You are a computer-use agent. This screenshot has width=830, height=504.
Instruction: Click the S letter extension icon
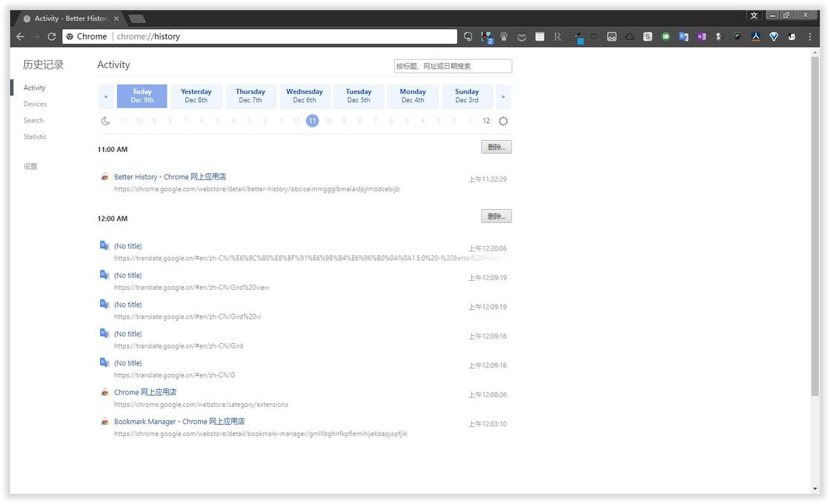648,36
